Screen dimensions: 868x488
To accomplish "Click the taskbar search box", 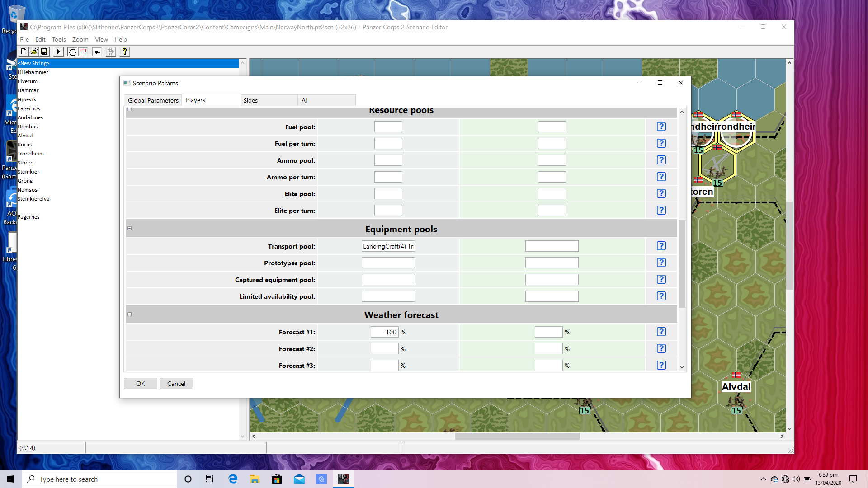I will (99, 479).
